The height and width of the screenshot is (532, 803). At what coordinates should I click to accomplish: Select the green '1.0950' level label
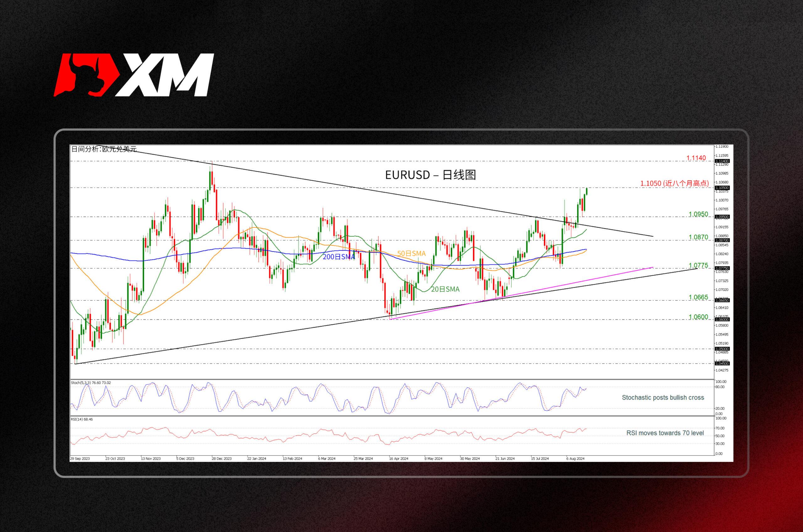coord(698,214)
